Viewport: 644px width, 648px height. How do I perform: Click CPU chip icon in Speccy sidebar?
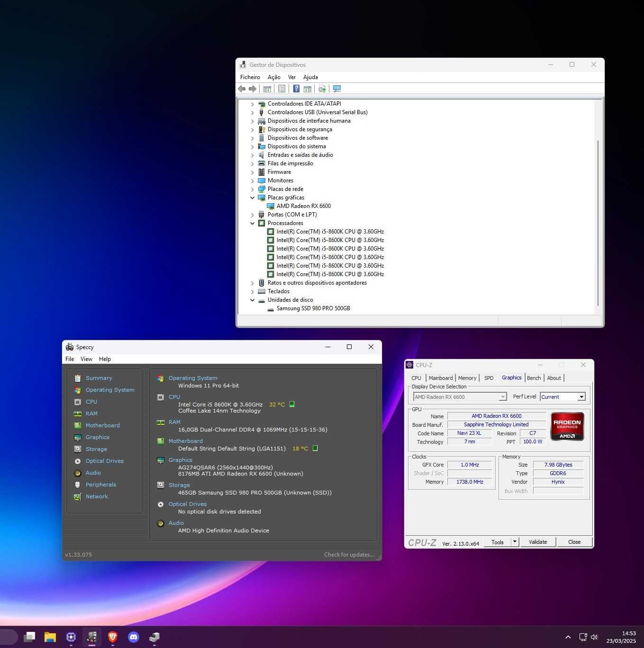tap(78, 402)
